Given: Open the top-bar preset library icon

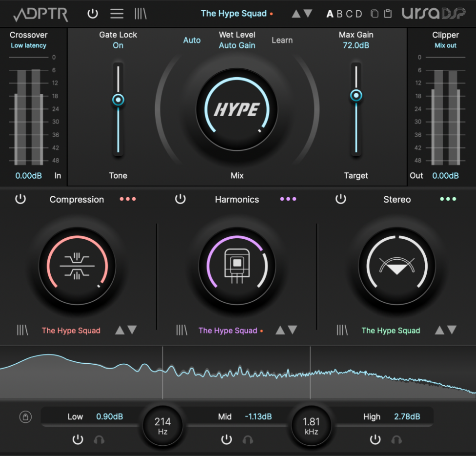Looking at the screenshot, I should (140, 14).
